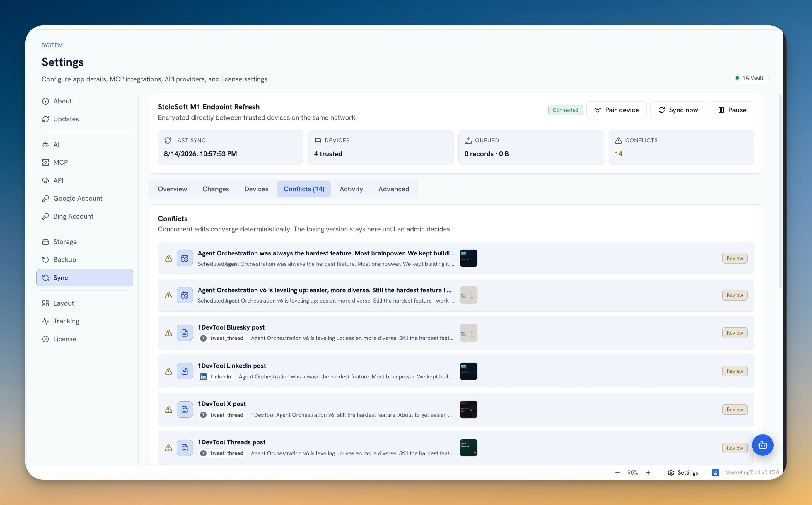Click the scheduled icon for first Agent Orchestration conflict
Screen dimensions: 812x505
click(x=185, y=258)
